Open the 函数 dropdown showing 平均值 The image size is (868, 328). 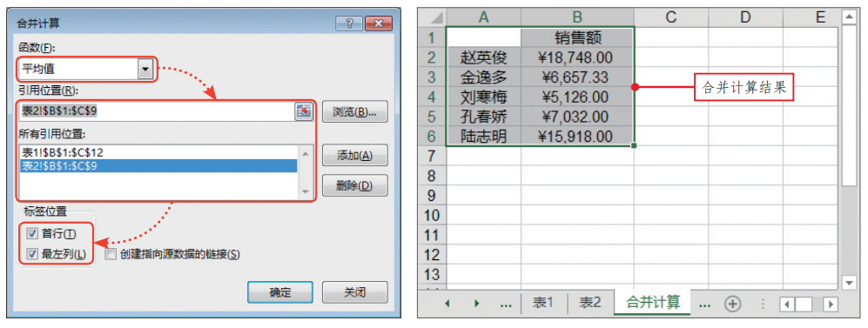coord(145,70)
